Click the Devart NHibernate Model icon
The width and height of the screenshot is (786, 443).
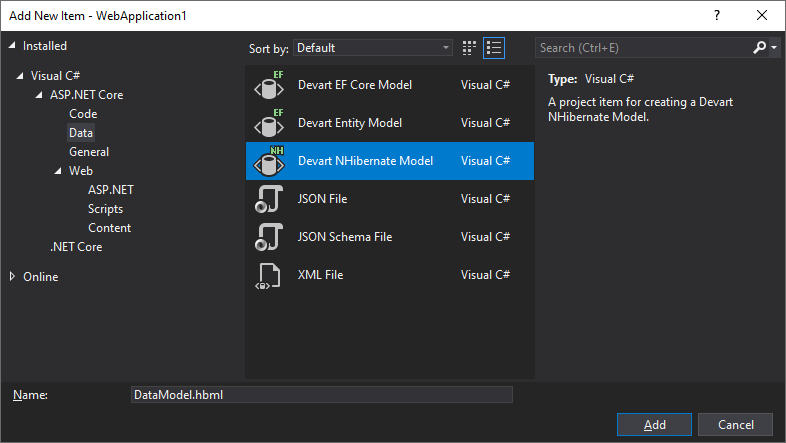[269, 161]
